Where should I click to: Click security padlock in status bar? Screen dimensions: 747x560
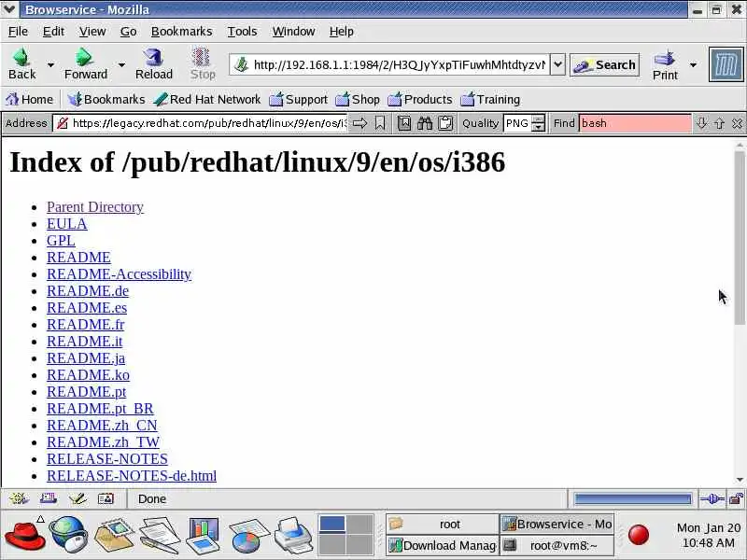coord(736,499)
